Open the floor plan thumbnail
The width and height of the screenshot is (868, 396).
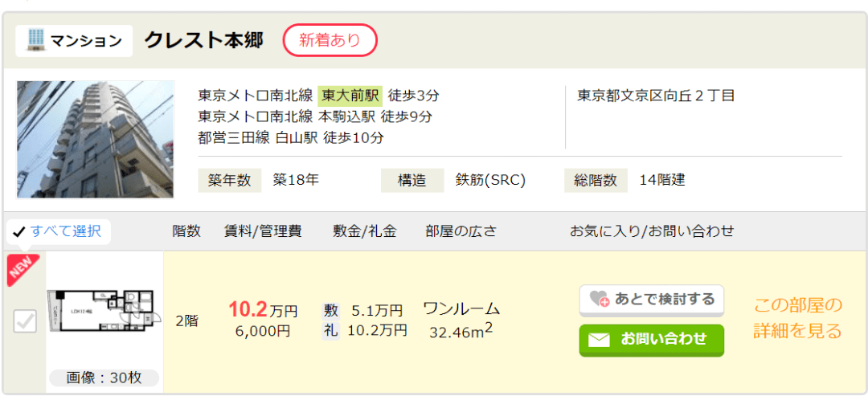[x=104, y=310]
